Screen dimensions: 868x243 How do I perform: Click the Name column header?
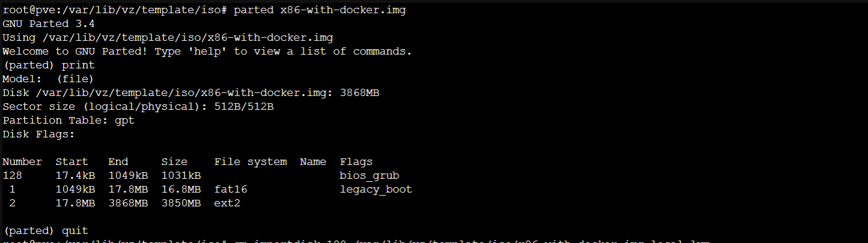pyautogui.click(x=313, y=162)
